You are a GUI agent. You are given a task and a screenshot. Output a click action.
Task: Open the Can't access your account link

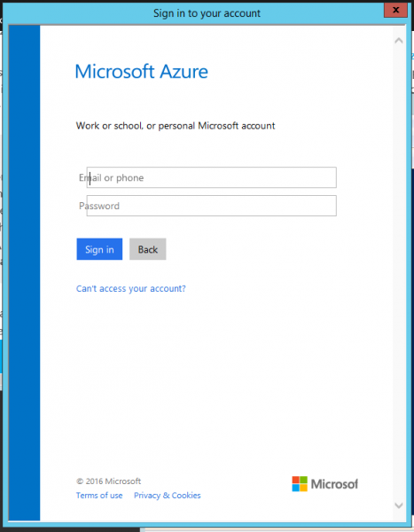pyautogui.click(x=131, y=288)
